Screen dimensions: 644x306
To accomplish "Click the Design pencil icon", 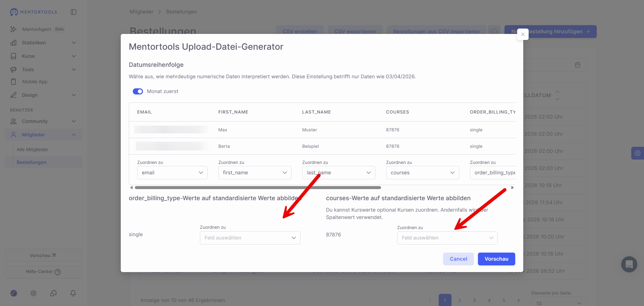I will (x=13, y=95).
